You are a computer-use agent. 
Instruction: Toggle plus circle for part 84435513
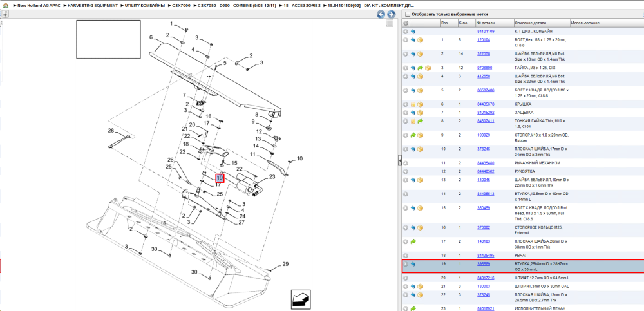pyautogui.click(x=406, y=194)
